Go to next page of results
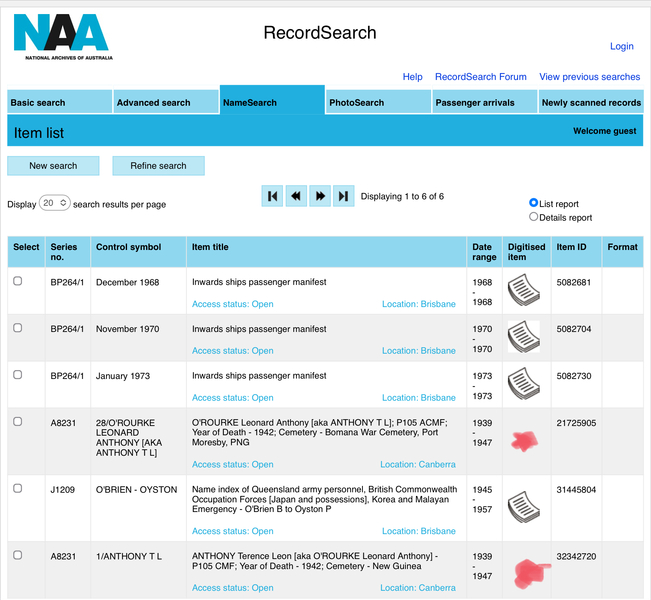This screenshot has width=651, height=600. coord(320,196)
